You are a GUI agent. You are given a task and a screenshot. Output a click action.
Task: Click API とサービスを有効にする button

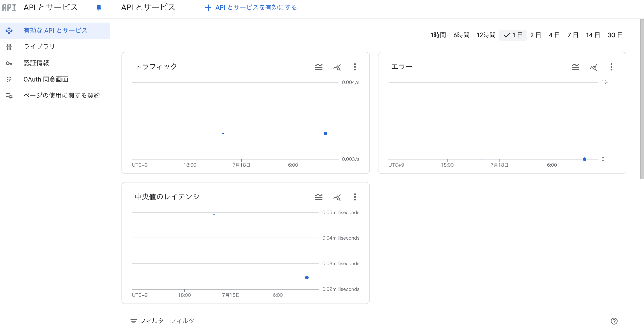pos(251,7)
